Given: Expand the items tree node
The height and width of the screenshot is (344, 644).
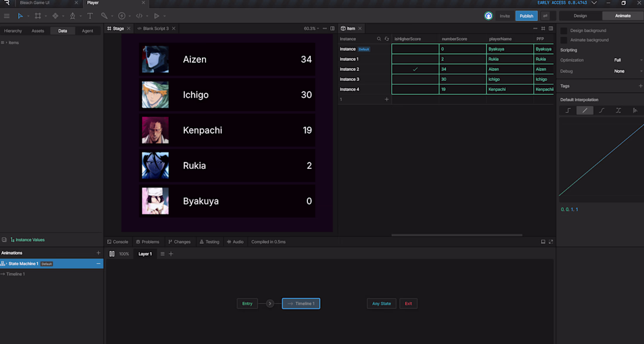Looking at the screenshot, I should [x=6, y=43].
